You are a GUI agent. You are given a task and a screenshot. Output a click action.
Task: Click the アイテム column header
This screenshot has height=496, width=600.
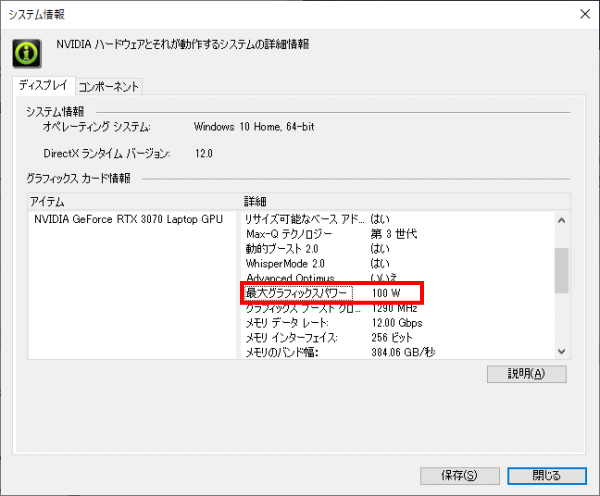[x=47, y=202]
